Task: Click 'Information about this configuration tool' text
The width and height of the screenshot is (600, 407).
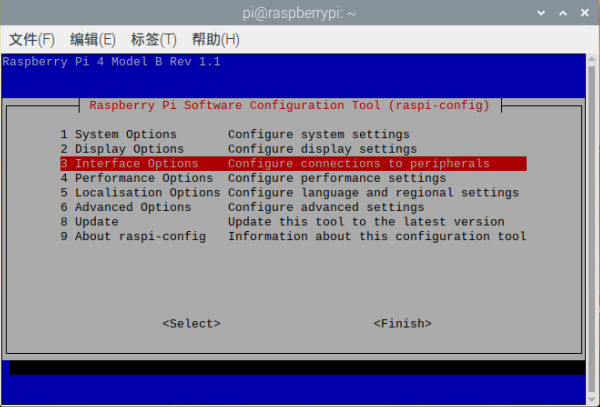Action: (377, 236)
